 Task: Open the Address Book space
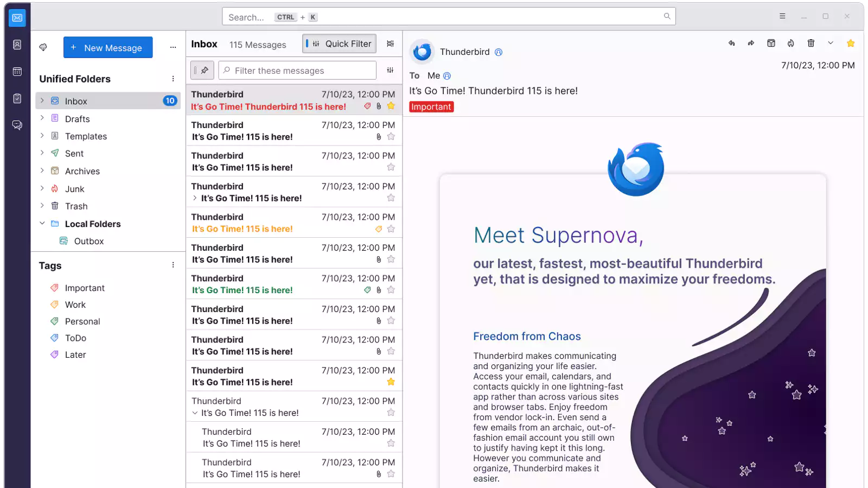17,45
